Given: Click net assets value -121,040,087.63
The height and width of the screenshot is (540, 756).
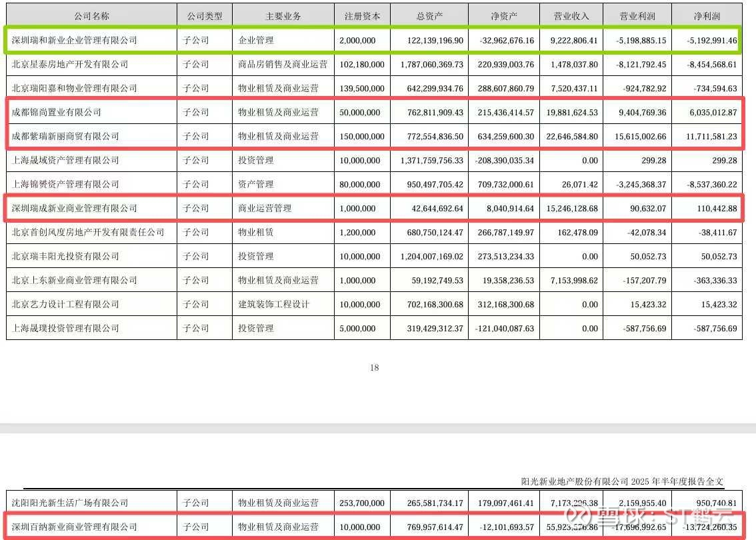Looking at the screenshot, I should [504, 329].
